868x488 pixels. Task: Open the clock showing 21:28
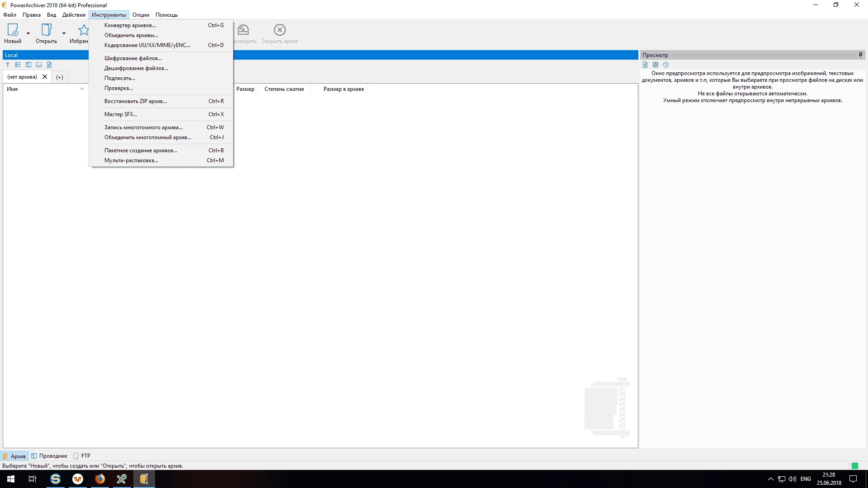pos(829,479)
